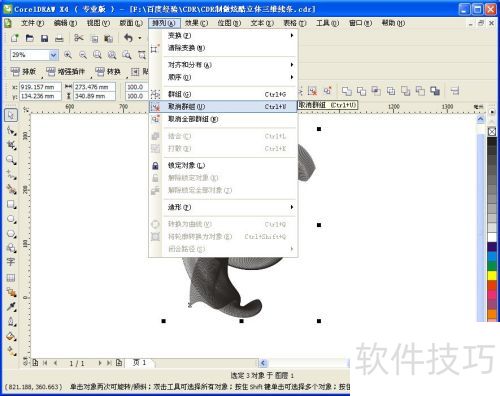This screenshot has height=396, width=500.
Task: Click the Zoom in magnifier icon
Action: 68,55
